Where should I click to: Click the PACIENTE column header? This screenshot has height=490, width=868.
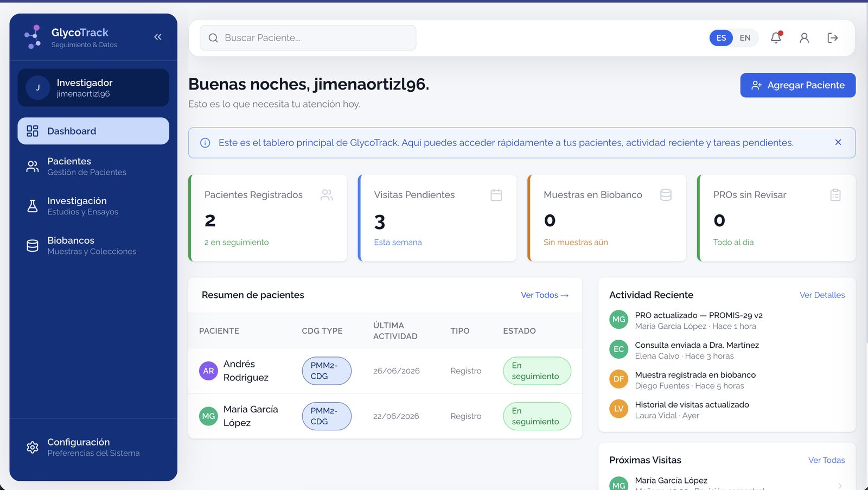[219, 331]
